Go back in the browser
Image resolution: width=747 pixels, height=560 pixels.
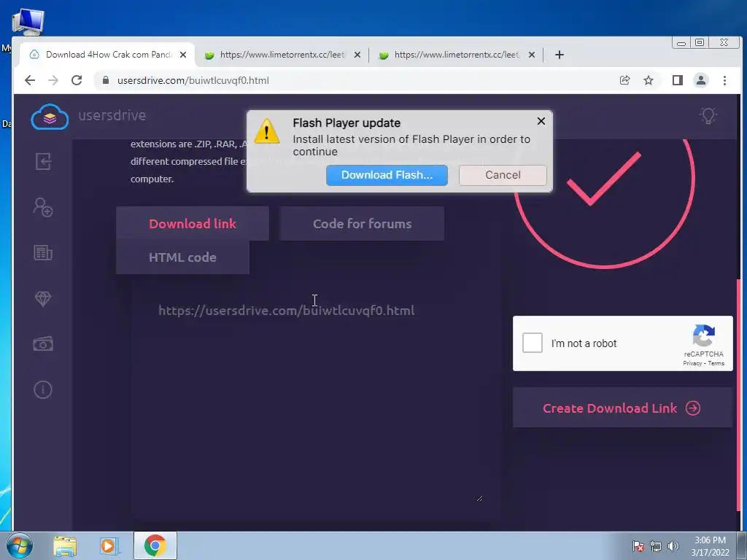coord(30,80)
